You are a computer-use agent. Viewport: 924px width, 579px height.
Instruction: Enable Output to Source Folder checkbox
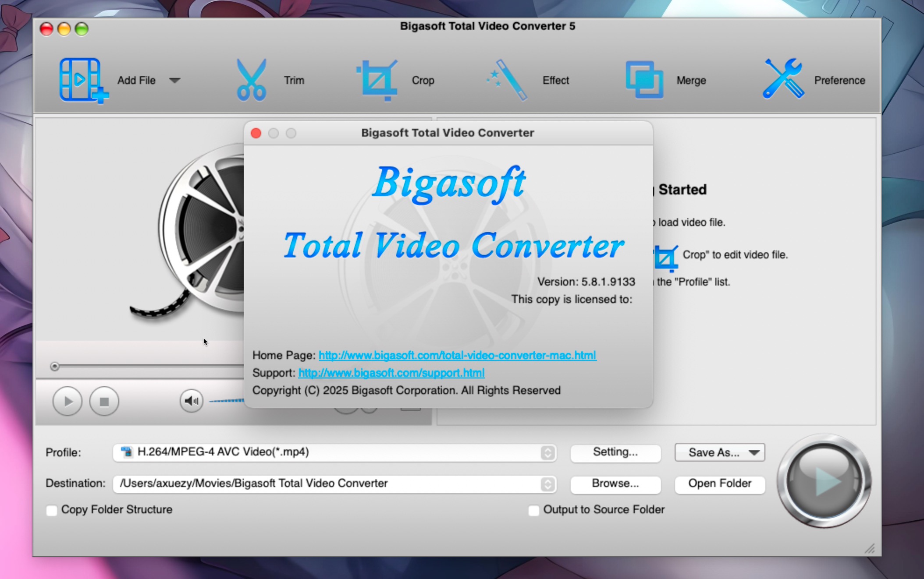point(533,510)
